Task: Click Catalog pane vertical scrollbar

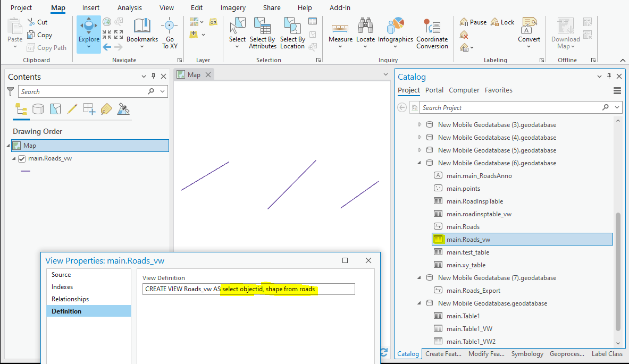Action: pyautogui.click(x=618, y=272)
